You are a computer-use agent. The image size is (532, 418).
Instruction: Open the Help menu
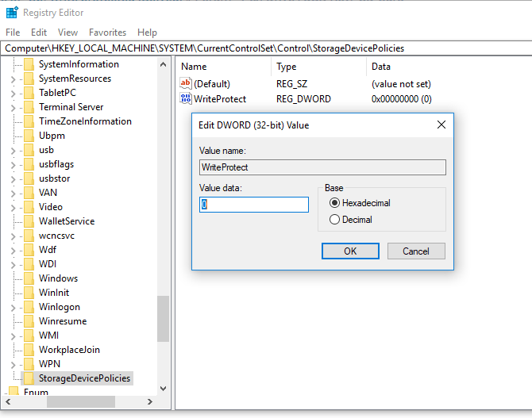(x=147, y=33)
